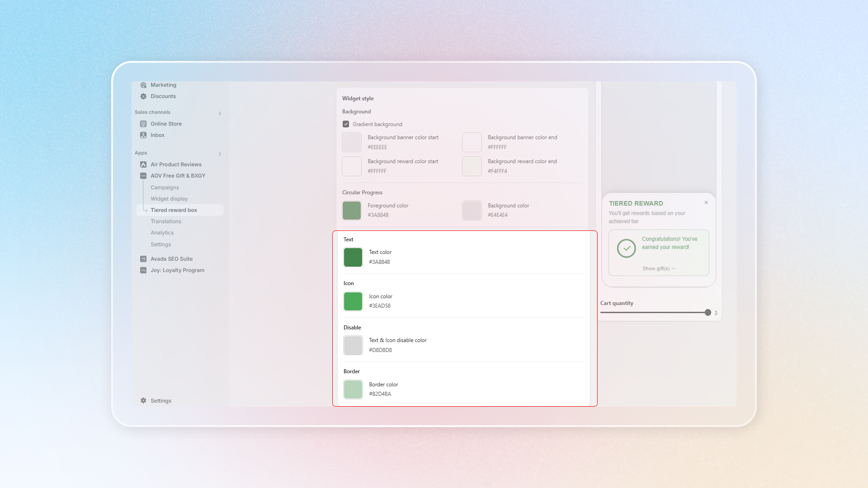Viewport: 868px width, 488px height.
Task: Go to the Campaigns page
Action: click(165, 188)
